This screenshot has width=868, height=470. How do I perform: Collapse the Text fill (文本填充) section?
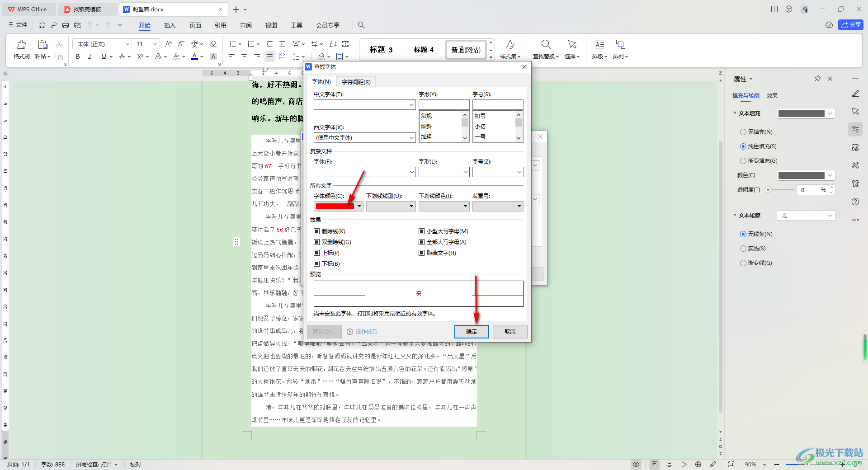point(735,113)
